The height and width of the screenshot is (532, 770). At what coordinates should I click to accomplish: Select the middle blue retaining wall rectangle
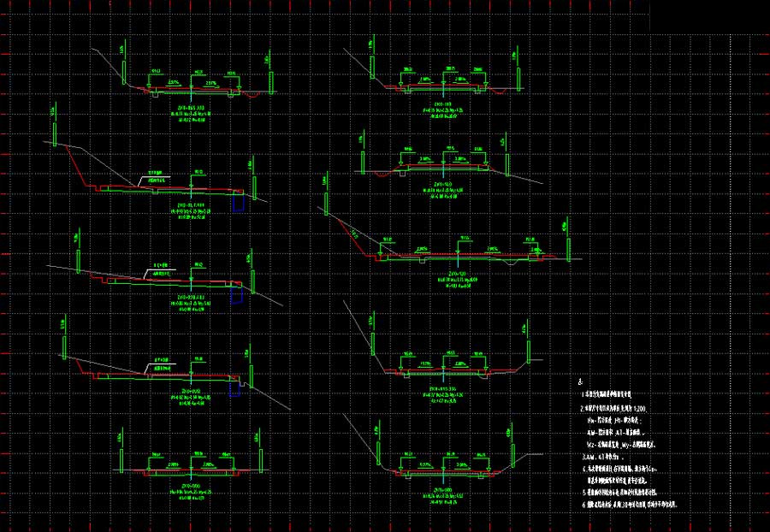pos(237,295)
